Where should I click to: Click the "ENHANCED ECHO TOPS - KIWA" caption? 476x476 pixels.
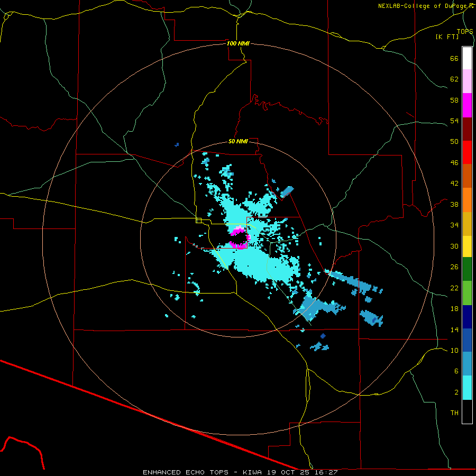click(x=203, y=472)
